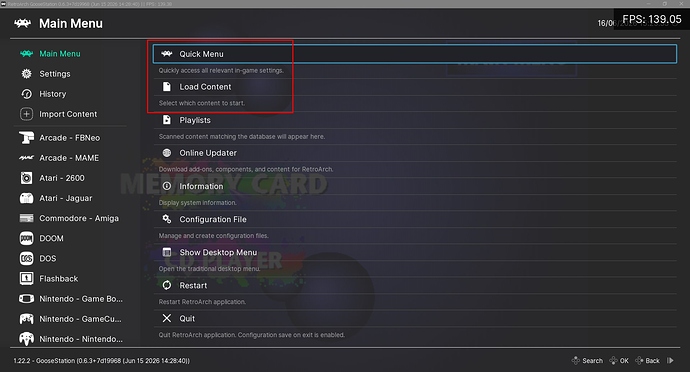The height and width of the screenshot is (372, 690).
Task: Click the History clock icon
Action: (26, 94)
